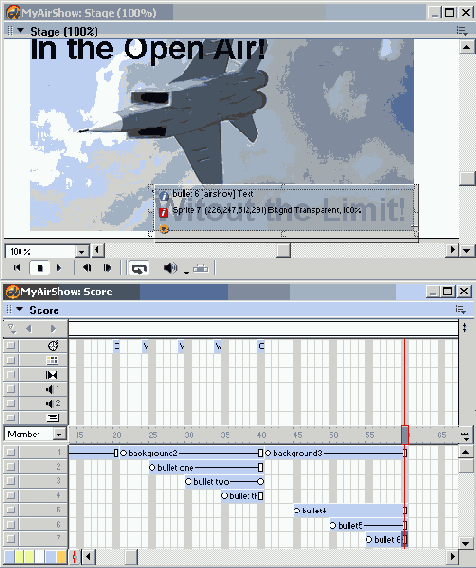Image resolution: width=476 pixels, height=568 pixels.
Task: Toggle visibility box for sprite channel 7
Action: point(11,539)
